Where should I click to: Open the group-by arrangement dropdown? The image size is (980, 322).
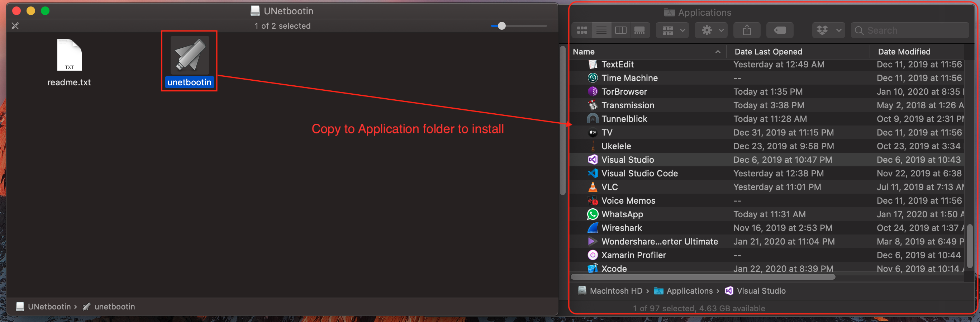672,30
